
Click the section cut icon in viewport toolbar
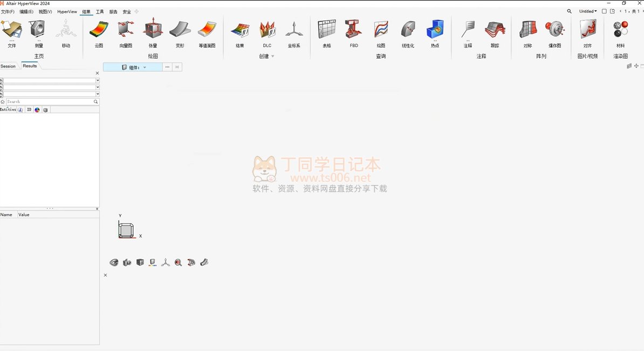191,263
